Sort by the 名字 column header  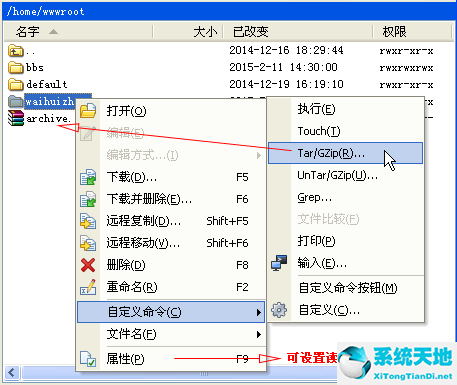tap(78, 32)
